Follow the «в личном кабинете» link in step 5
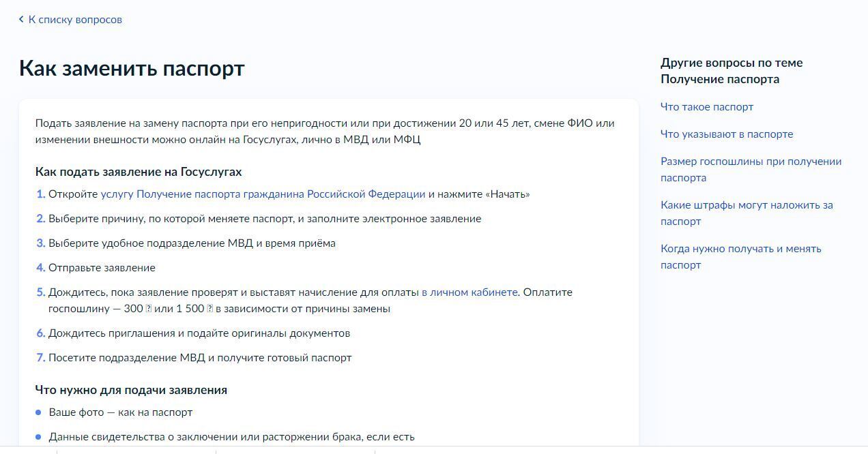The height and width of the screenshot is (454, 868). [x=469, y=292]
